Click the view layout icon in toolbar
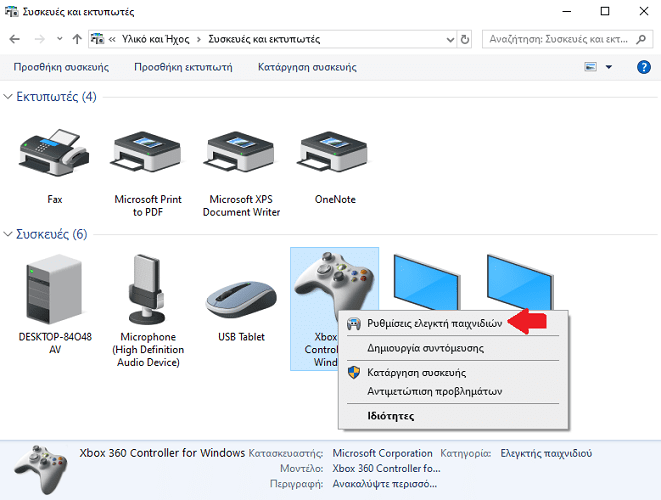Screen dimensions: 661x500 591,67
